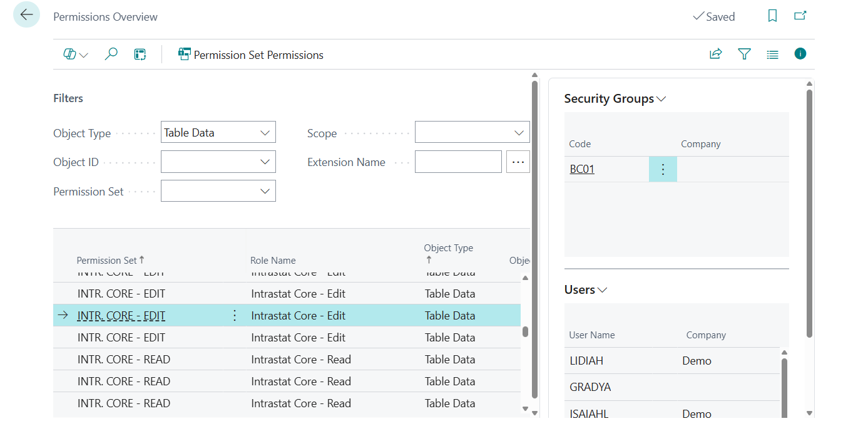Click the ellipsis on selected INTR. CORE row
868x421 pixels.
234,315
